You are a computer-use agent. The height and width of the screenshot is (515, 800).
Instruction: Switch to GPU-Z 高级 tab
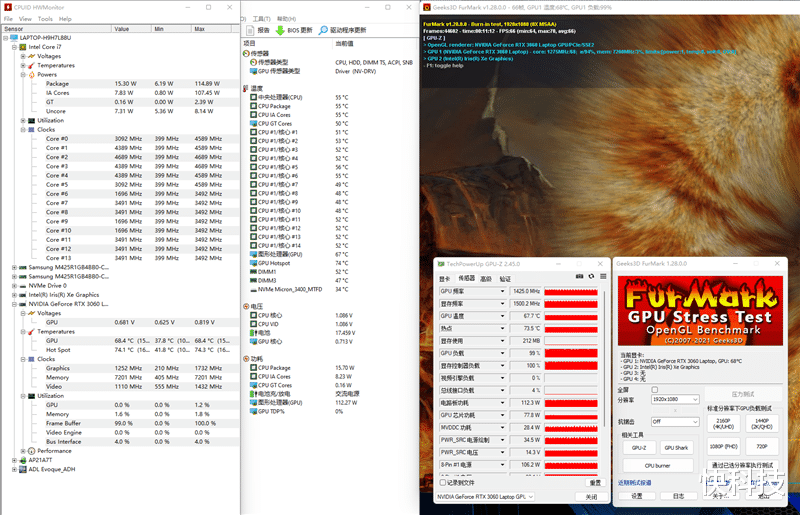[x=486, y=279]
